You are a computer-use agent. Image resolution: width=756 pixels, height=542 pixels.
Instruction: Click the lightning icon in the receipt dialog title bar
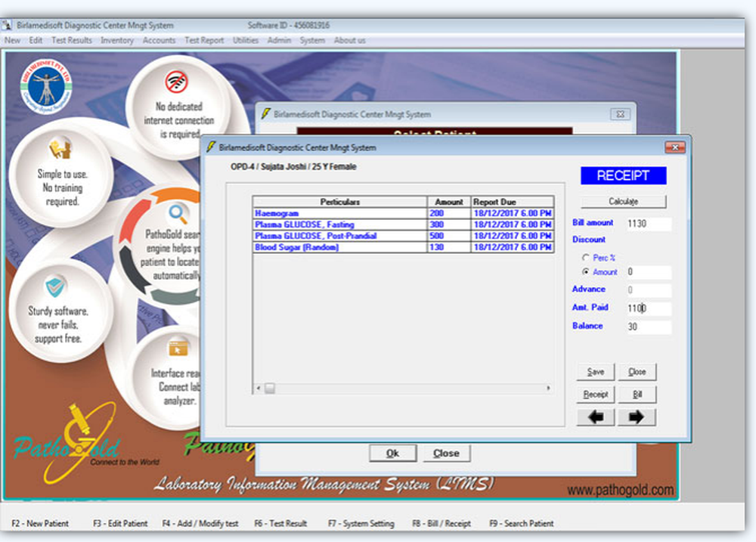pyautogui.click(x=211, y=147)
